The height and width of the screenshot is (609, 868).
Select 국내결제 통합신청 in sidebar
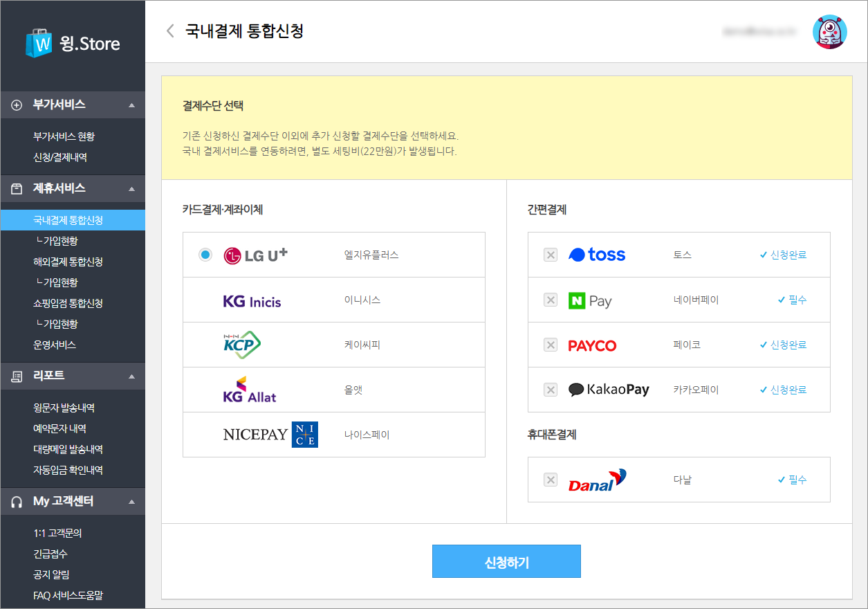pos(73,220)
